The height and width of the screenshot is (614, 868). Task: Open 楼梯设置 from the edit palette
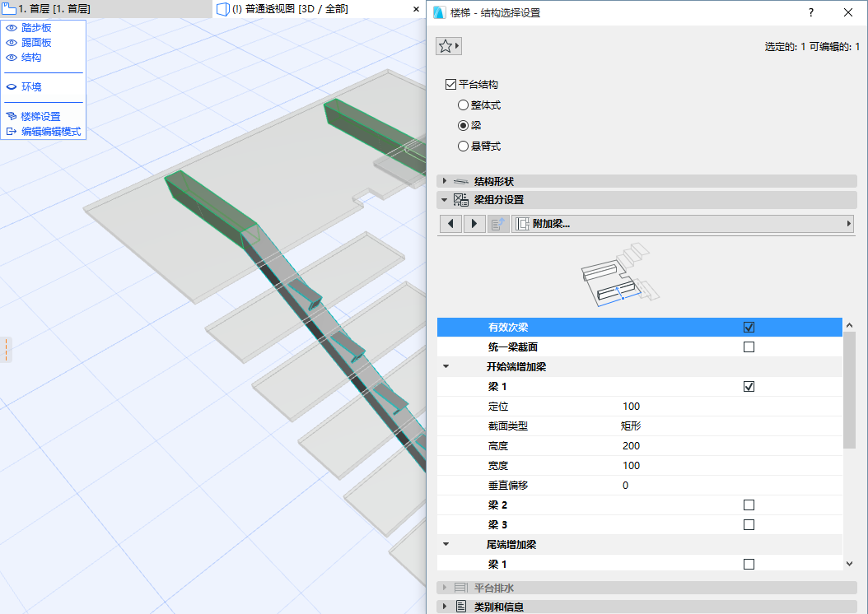(40, 117)
